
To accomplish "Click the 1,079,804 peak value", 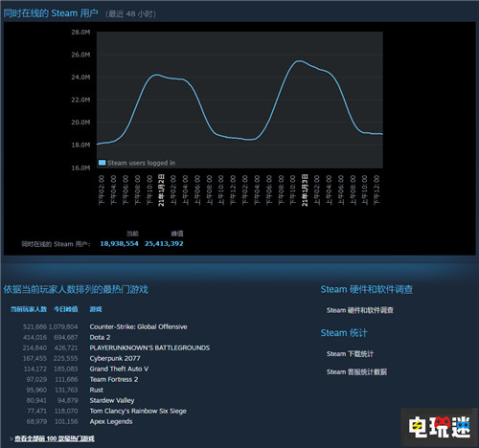I will pos(63,326).
